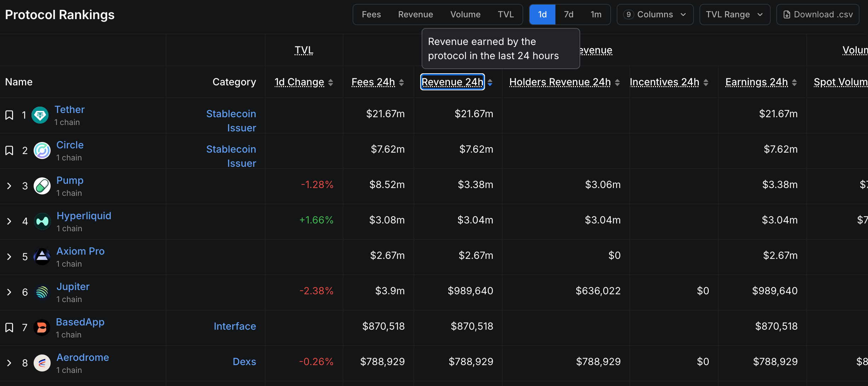Click Hyperliquid's +1.66% change value

(316, 220)
